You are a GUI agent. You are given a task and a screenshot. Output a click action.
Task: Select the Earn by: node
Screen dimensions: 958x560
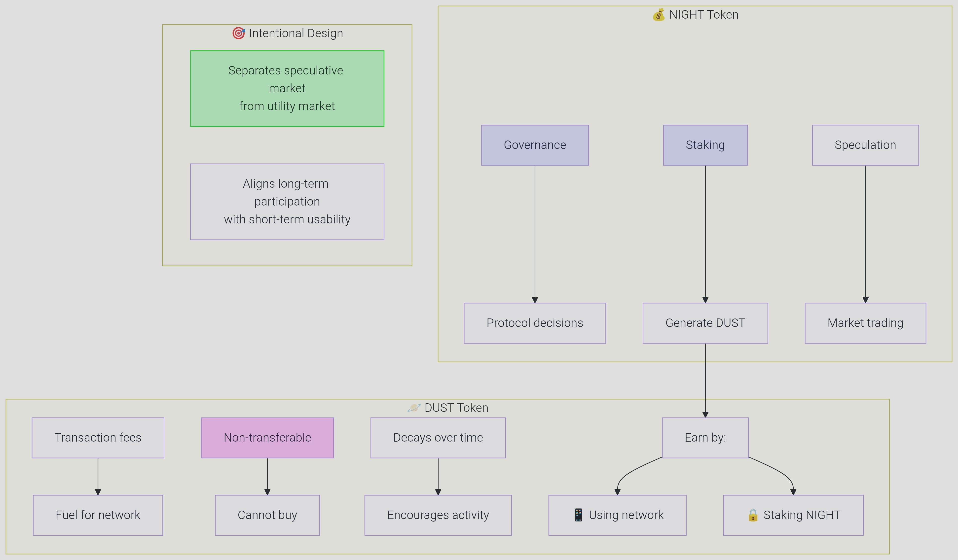click(705, 438)
